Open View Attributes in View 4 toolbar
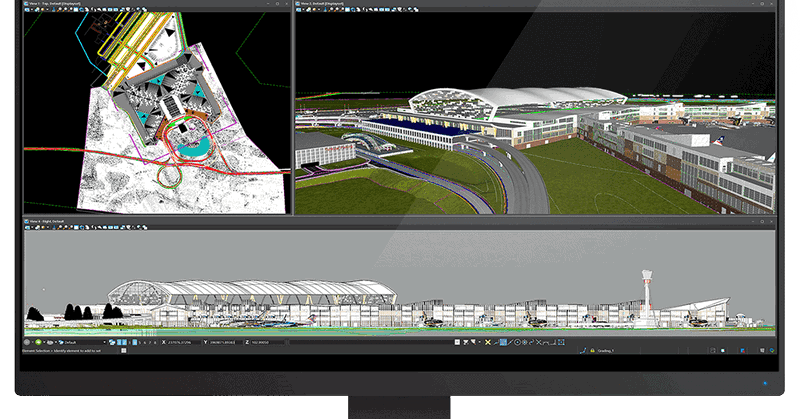The image size is (800, 419). click(x=27, y=227)
